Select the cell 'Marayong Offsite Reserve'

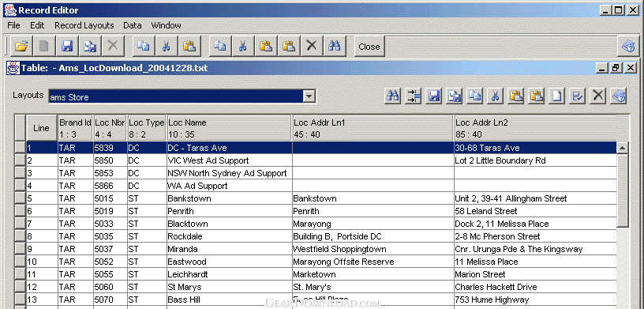pyautogui.click(x=373, y=262)
